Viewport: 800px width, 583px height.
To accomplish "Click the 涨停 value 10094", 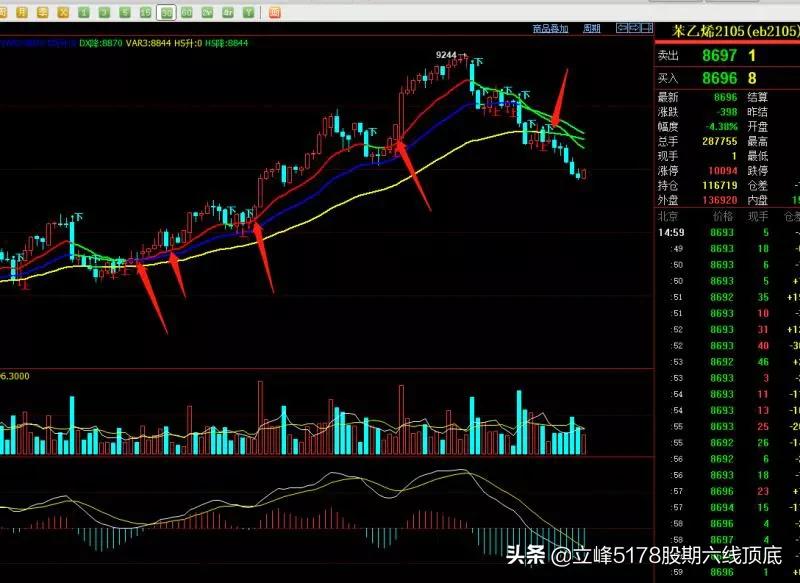I will pyautogui.click(x=723, y=171).
